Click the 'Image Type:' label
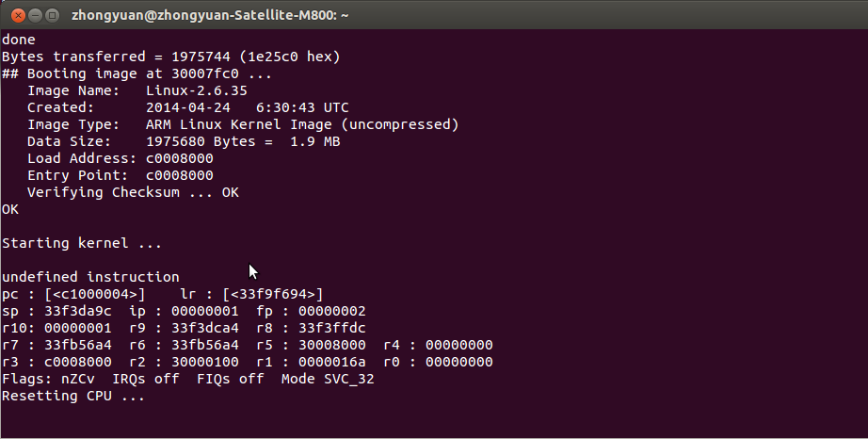 73,124
